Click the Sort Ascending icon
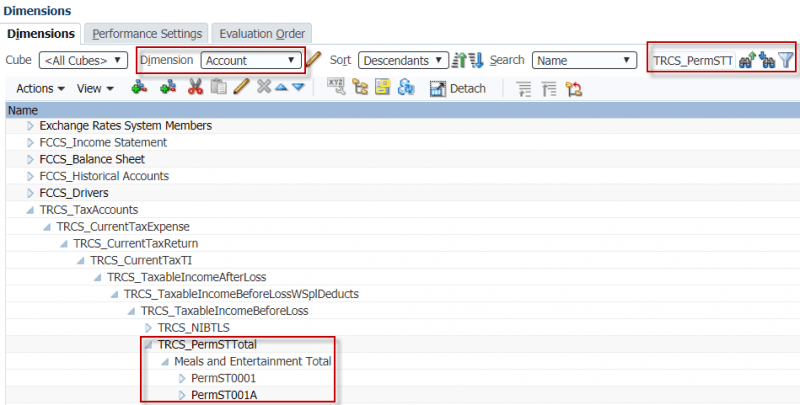Image resolution: width=800 pixels, height=405 pixels. [459, 60]
